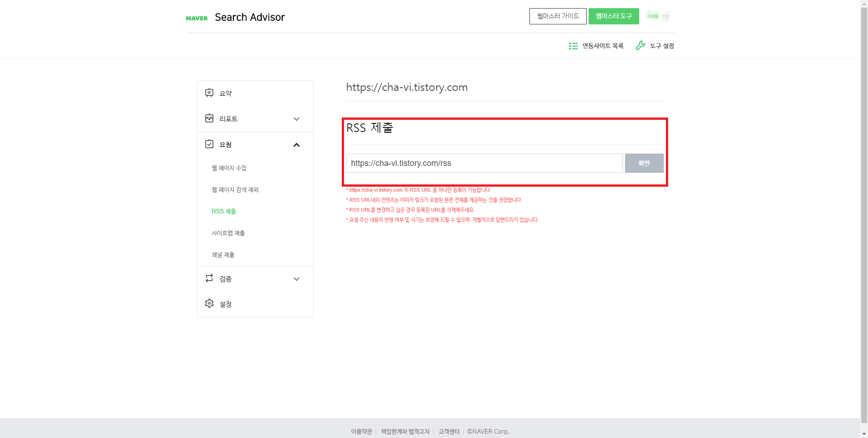Click the RSS 제출 heading text
Image resolution: width=868 pixels, height=438 pixels.
(370, 128)
